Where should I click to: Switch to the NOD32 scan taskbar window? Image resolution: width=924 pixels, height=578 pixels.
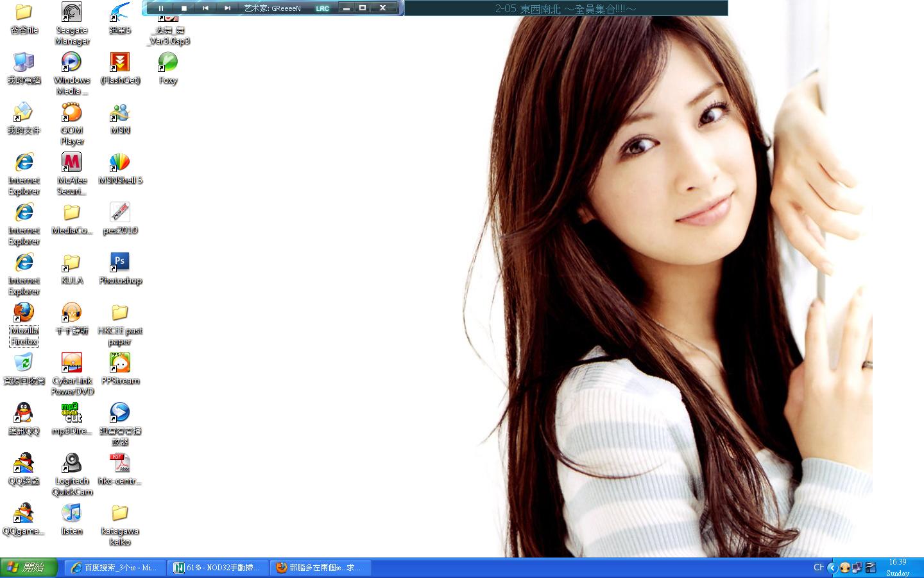click(217, 568)
